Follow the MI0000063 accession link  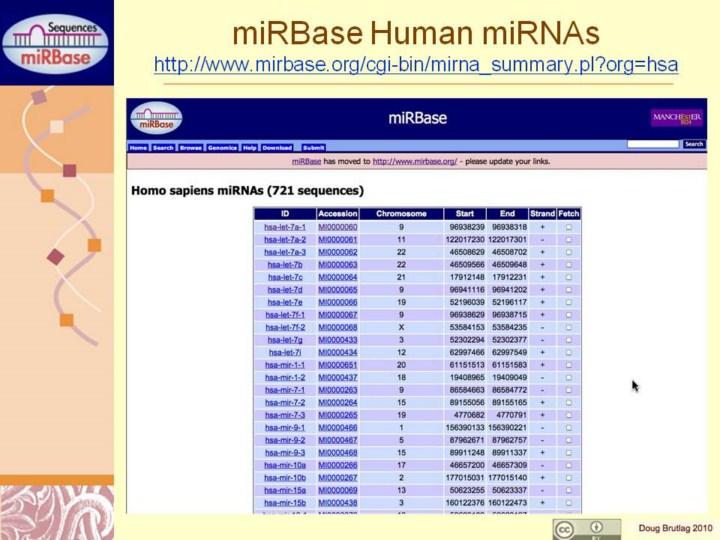337,264
